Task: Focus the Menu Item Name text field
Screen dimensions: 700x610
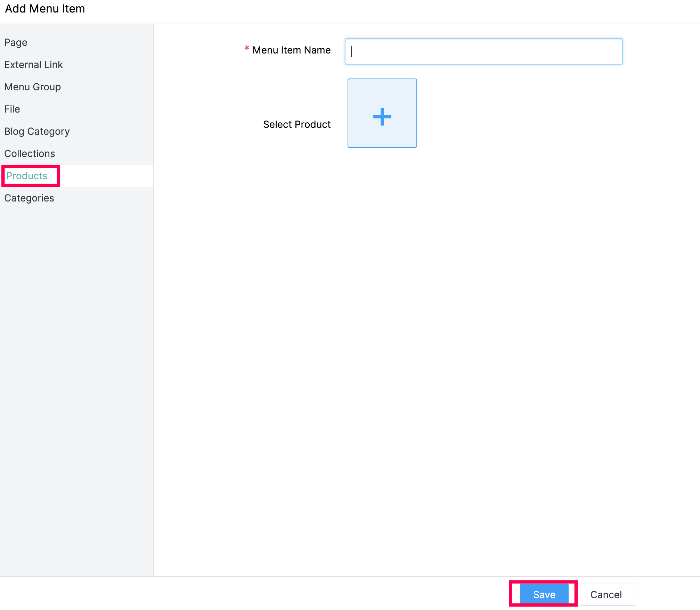Action: (x=483, y=51)
